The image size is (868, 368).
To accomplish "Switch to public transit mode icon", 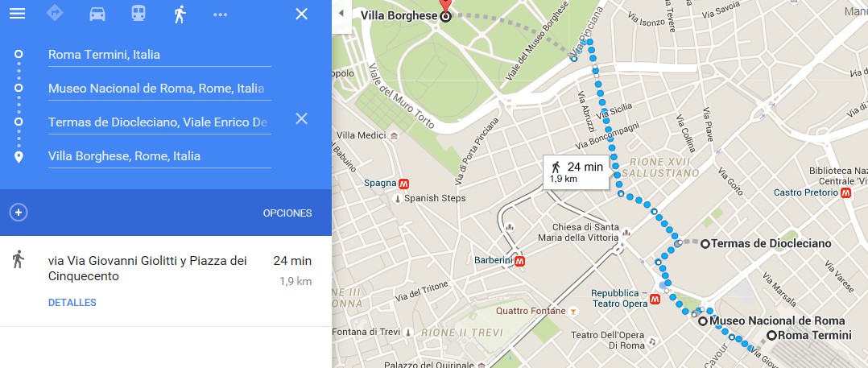I will 138,14.
